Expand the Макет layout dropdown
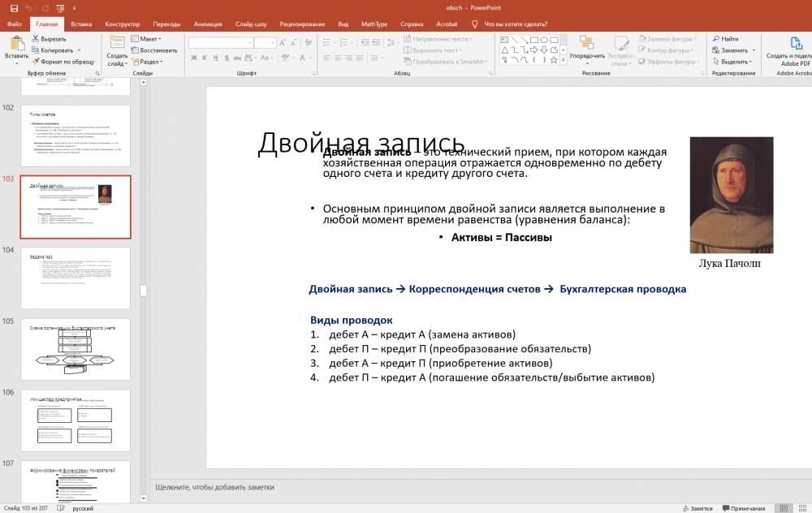The width and height of the screenshot is (812, 513). tap(150, 38)
